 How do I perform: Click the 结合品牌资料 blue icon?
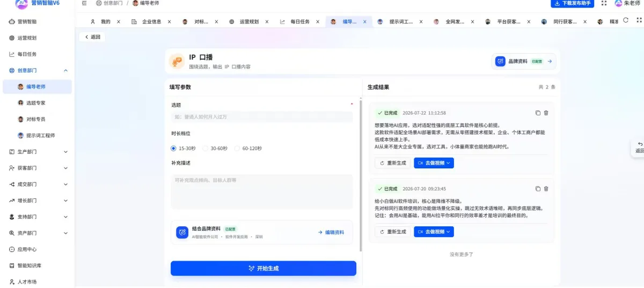[x=182, y=232]
